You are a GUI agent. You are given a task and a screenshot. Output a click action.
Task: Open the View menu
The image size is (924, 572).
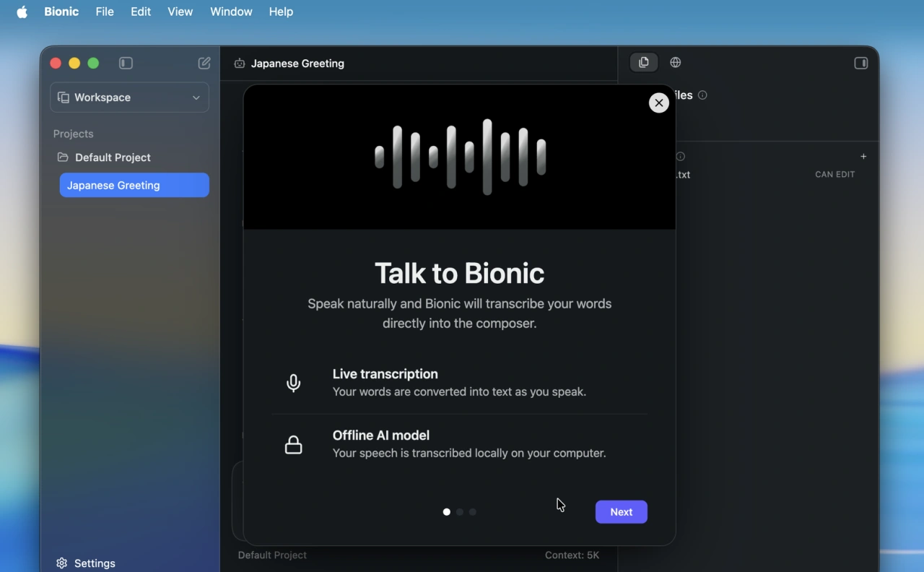[x=180, y=12]
